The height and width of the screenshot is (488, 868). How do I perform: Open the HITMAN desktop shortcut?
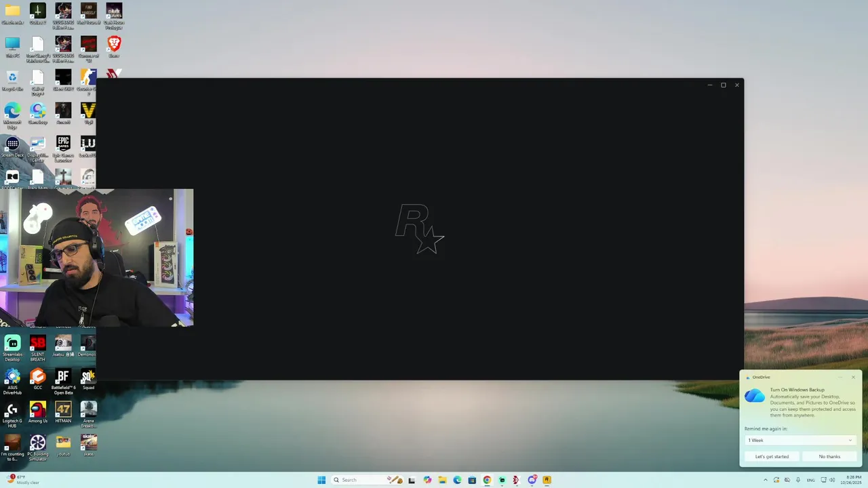click(63, 412)
